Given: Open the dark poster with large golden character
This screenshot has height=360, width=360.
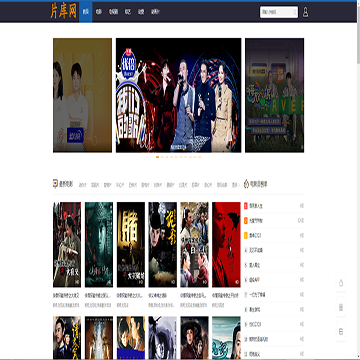Looking at the screenshot, I should [x=131, y=245].
